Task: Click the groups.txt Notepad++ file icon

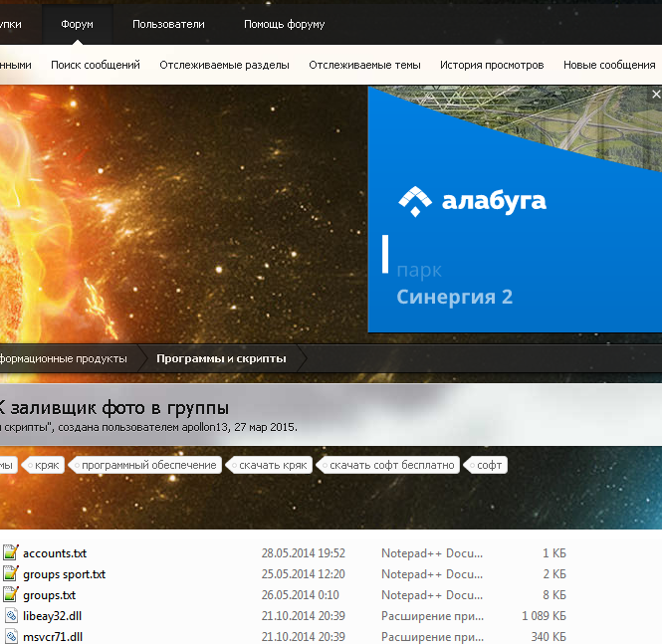Action: 10,595
